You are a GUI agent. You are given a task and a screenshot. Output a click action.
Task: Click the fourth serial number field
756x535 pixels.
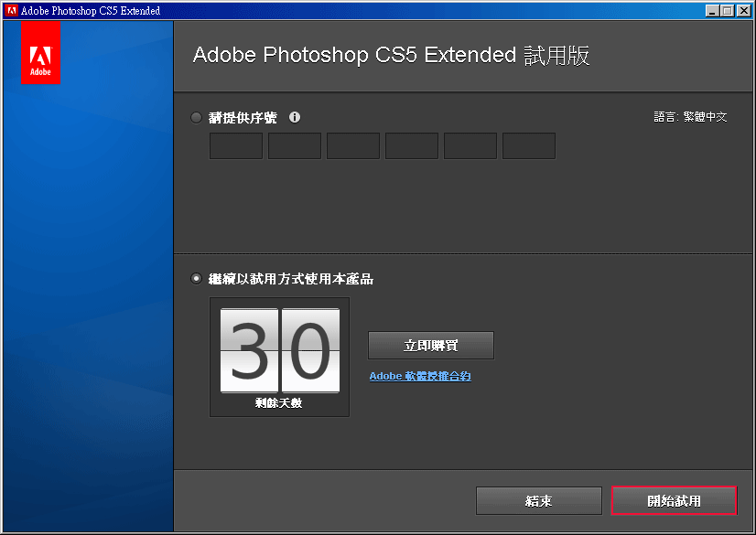[x=412, y=146]
